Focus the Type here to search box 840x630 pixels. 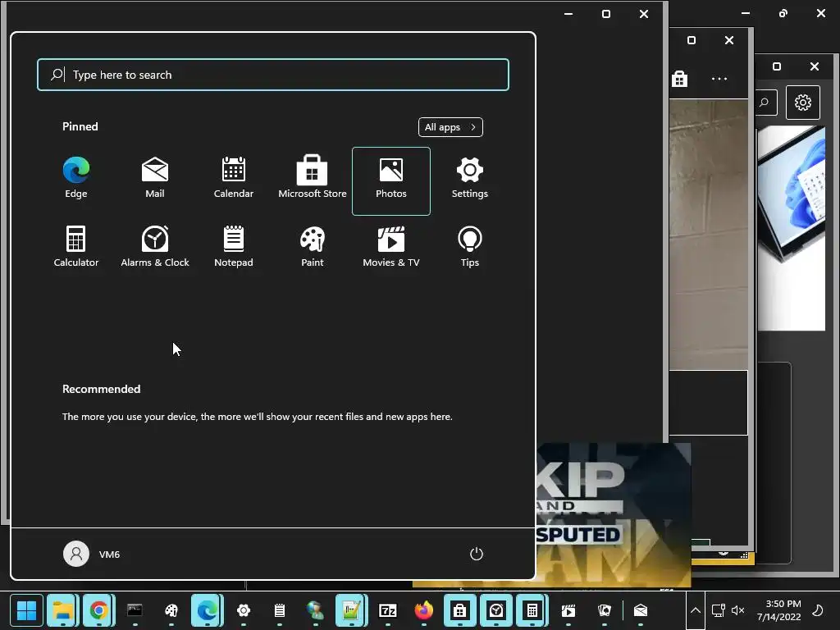pyautogui.click(x=273, y=75)
